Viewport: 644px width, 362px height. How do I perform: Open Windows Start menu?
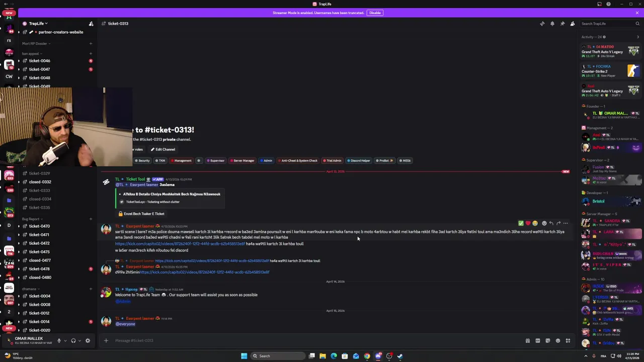tap(244, 356)
